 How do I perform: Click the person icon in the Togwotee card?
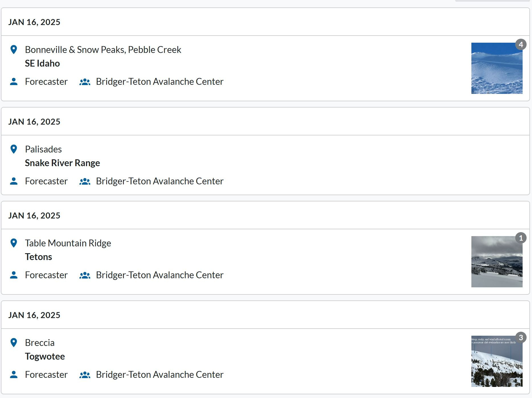click(x=14, y=375)
